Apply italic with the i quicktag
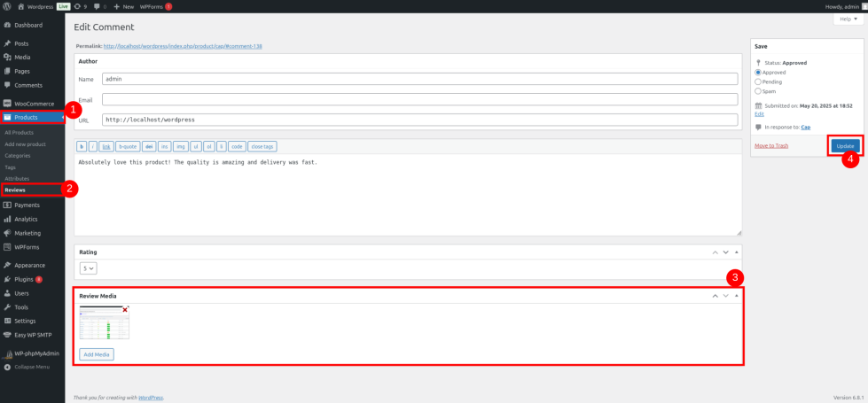The image size is (868, 403). coord(92,146)
